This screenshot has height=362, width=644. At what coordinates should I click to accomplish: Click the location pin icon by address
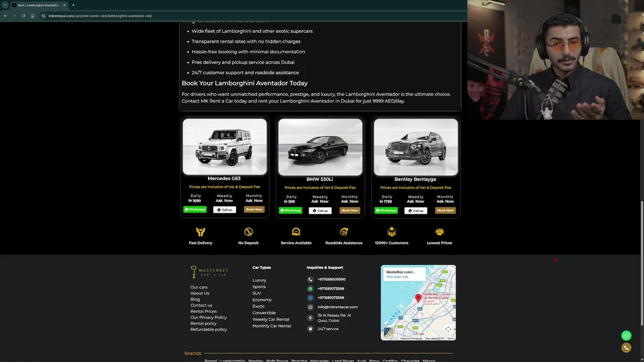point(310,318)
